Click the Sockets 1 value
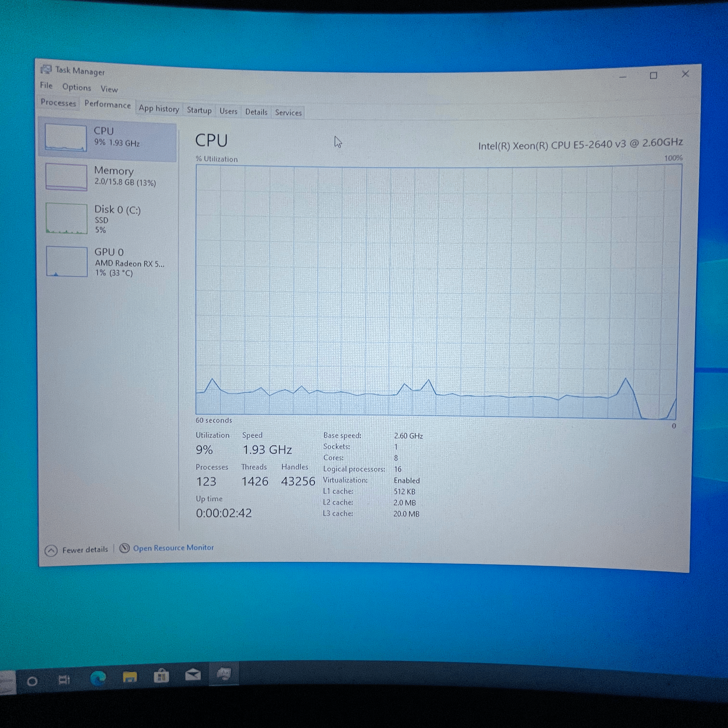The height and width of the screenshot is (728, 728). [396, 447]
